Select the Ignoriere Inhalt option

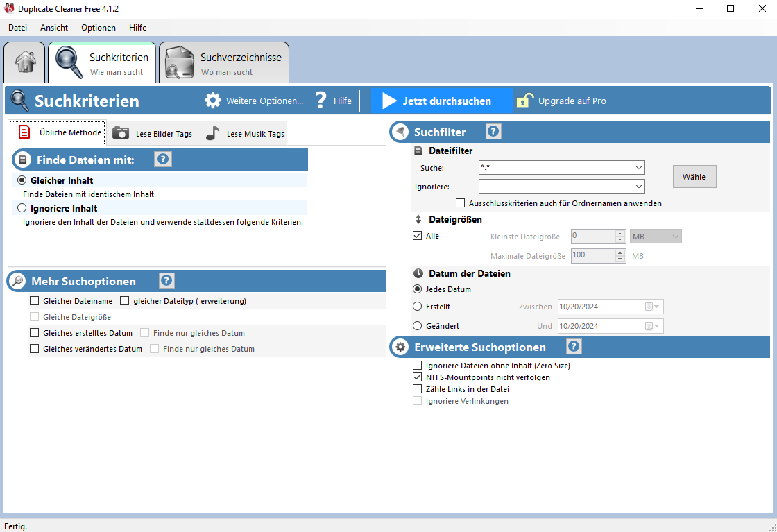coord(21,208)
